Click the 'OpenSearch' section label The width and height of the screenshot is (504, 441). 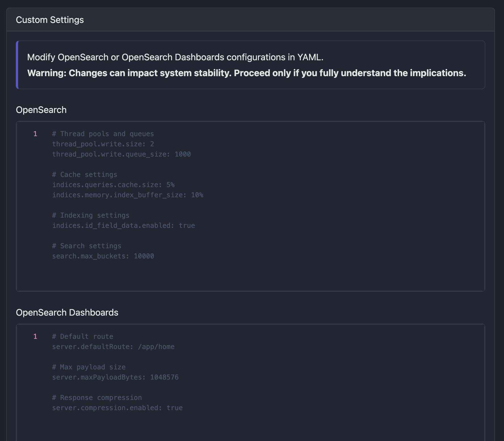[x=41, y=110]
